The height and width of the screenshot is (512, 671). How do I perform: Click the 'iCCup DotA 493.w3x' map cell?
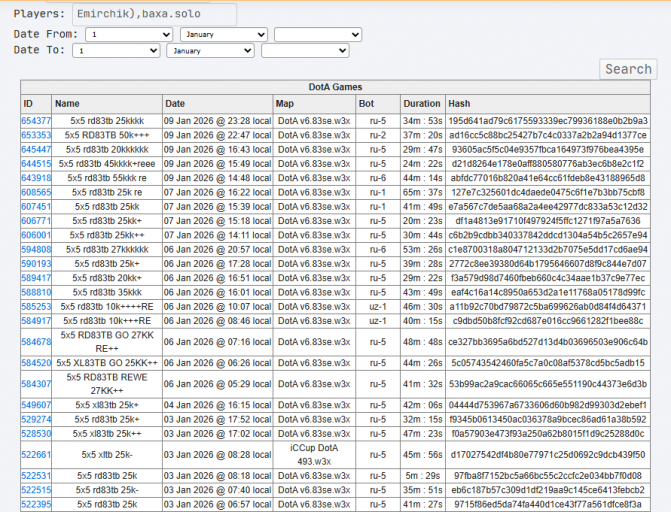(314, 455)
